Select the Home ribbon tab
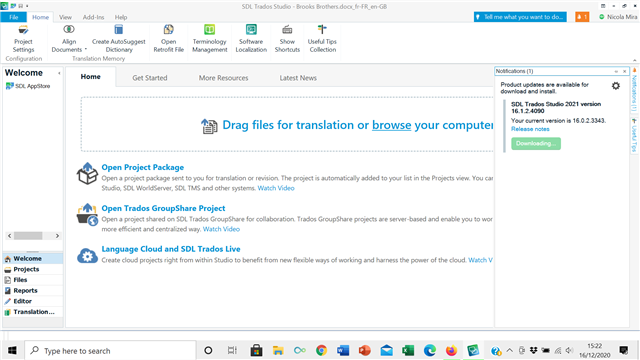The width and height of the screenshot is (640, 360). pyautogui.click(x=40, y=17)
